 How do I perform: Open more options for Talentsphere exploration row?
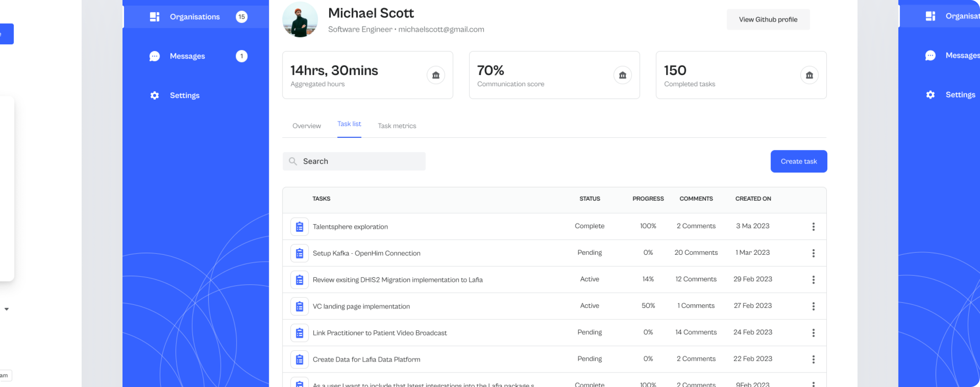click(x=813, y=227)
